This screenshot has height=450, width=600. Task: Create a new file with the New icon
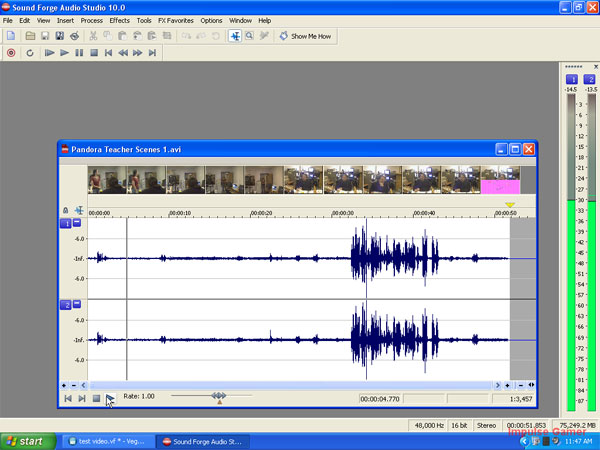coord(11,36)
